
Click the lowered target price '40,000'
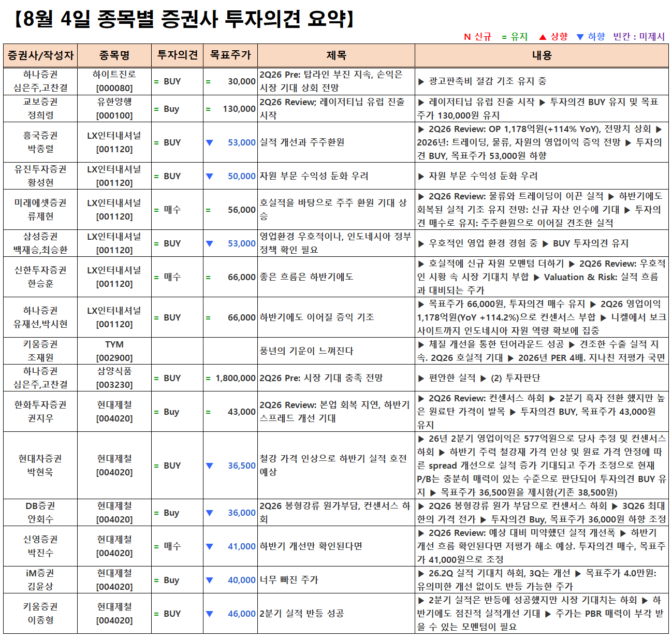pos(242,580)
